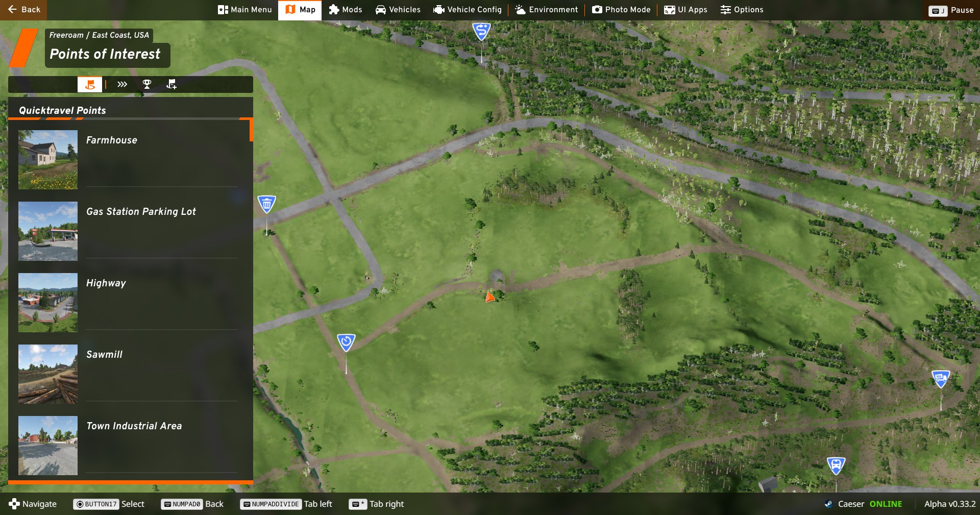Image resolution: width=980 pixels, height=515 pixels.
Task: Open the Options tab
Action: pos(742,10)
